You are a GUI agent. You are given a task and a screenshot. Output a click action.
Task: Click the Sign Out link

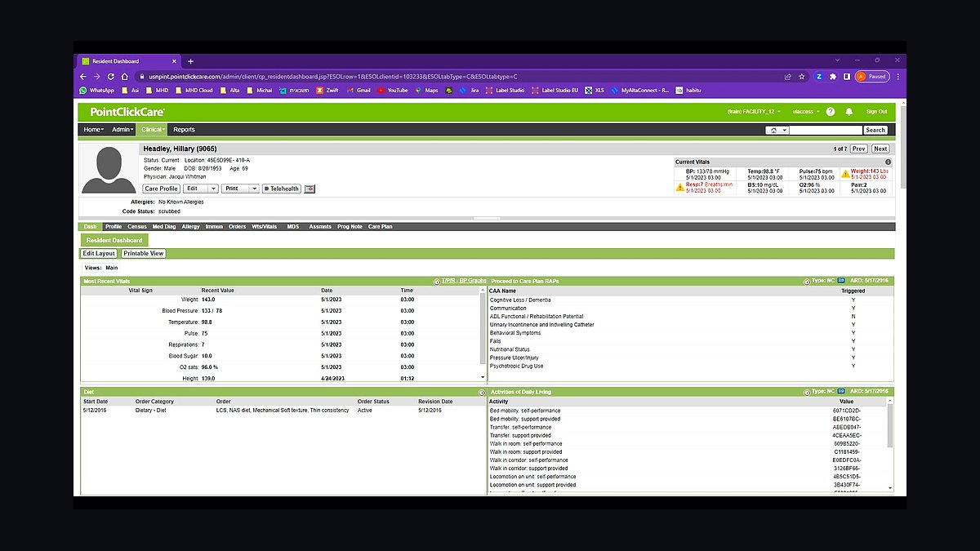click(x=876, y=112)
